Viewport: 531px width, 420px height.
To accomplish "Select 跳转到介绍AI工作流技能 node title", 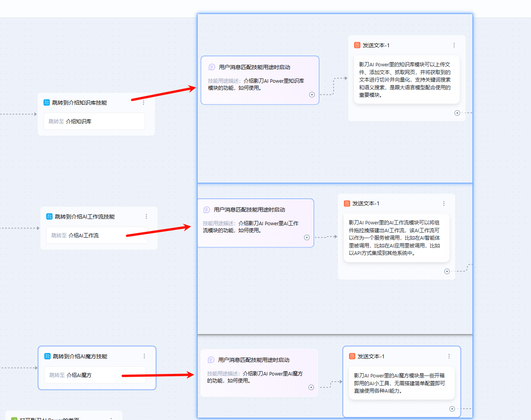I will (85, 217).
